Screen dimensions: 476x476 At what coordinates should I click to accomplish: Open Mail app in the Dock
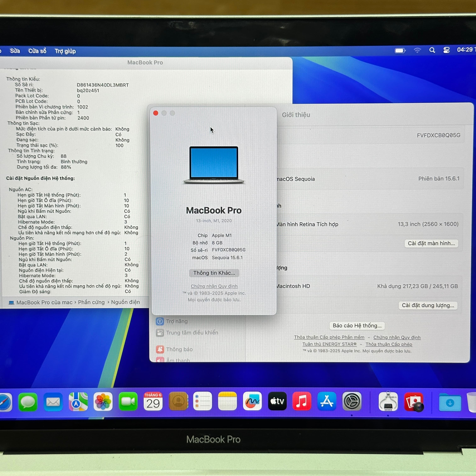click(x=53, y=402)
